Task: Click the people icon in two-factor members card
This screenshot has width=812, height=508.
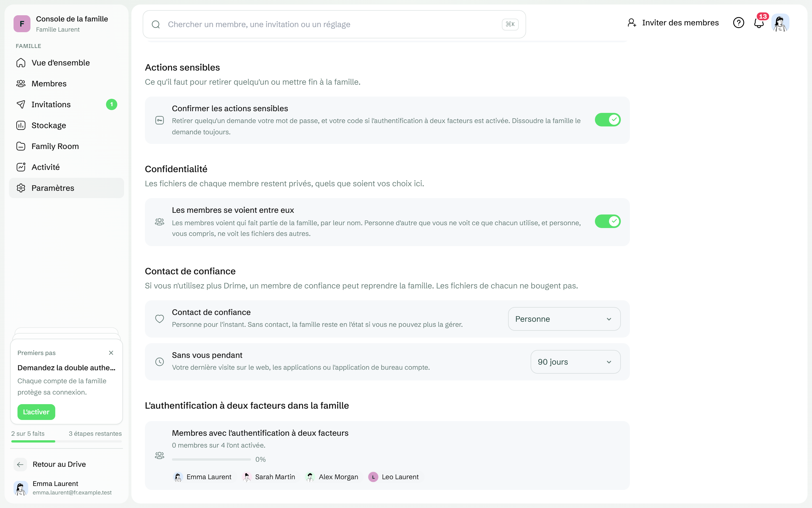Action: [160, 456]
